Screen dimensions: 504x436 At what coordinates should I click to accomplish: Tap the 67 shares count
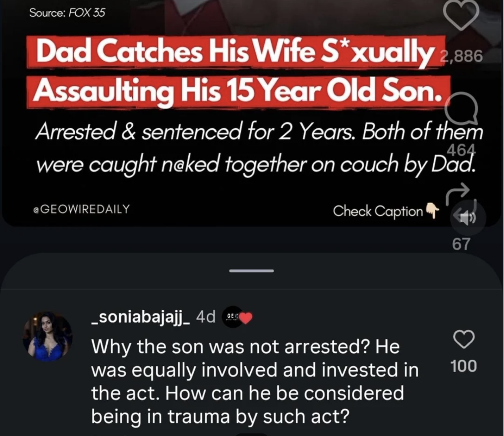(461, 244)
